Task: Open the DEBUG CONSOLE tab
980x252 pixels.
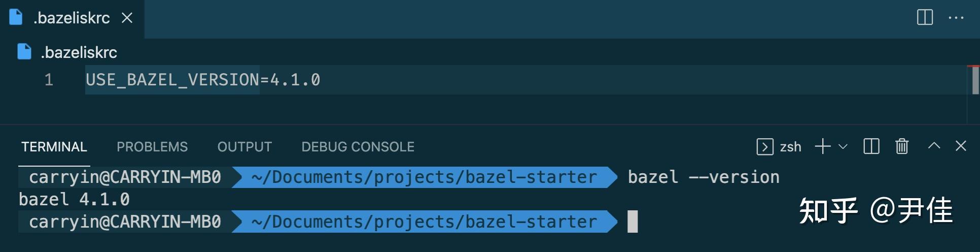Action: (x=358, y=147)
